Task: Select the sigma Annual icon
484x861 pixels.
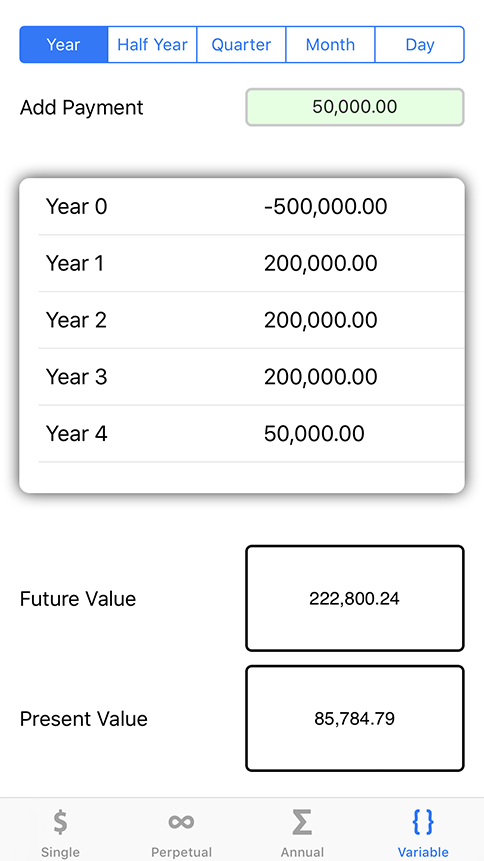Action: coord(302,822)
